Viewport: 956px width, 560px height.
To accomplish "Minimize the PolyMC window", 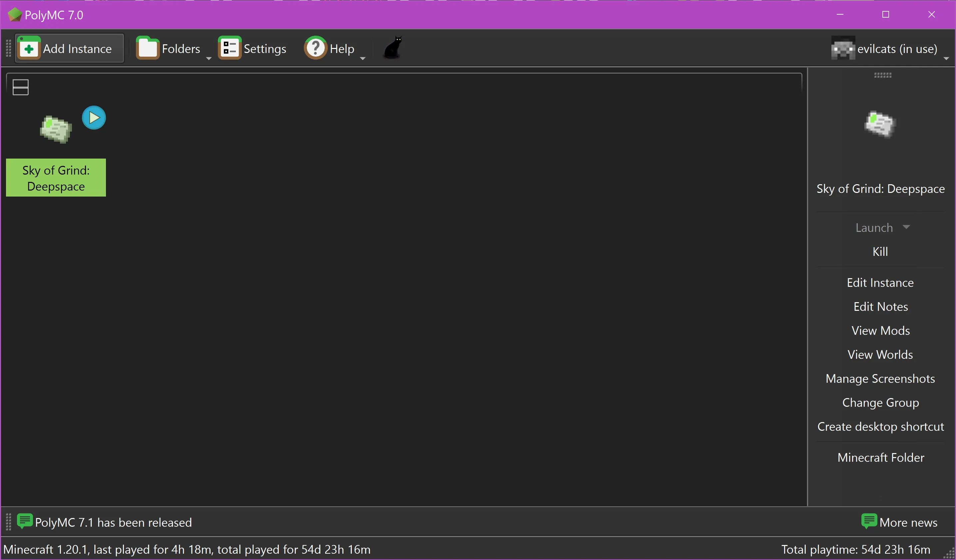I will pyautogui.click(x=840, y=14).
